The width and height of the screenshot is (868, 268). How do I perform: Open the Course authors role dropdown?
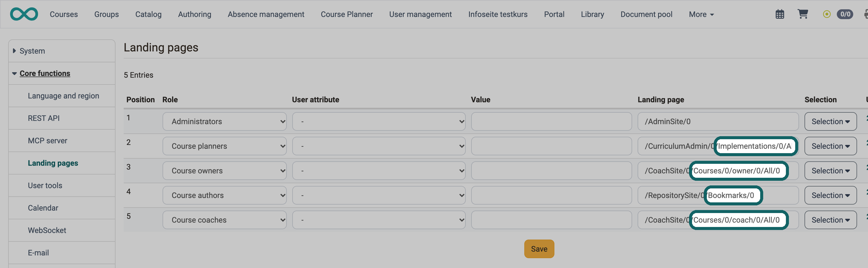coord(224,195)
